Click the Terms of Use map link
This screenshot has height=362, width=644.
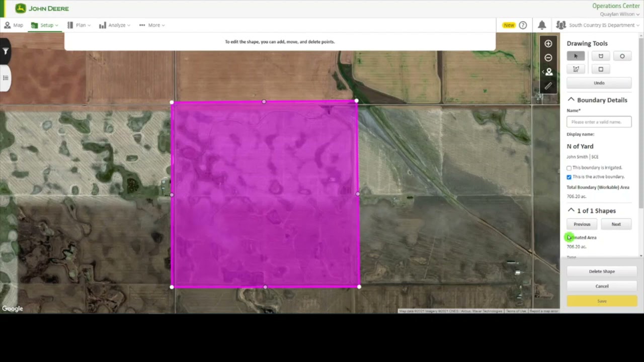[516, 311]
